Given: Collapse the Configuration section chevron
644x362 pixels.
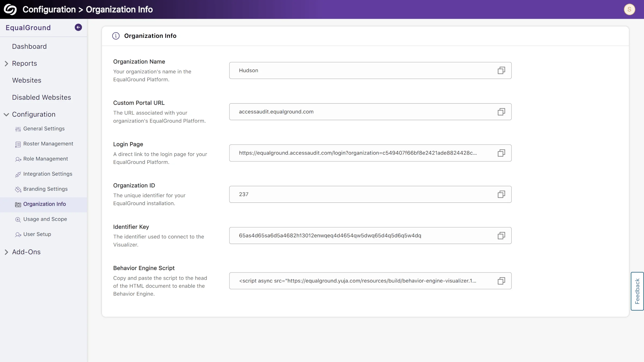Looking at the screenshot, I should point(6,114).
